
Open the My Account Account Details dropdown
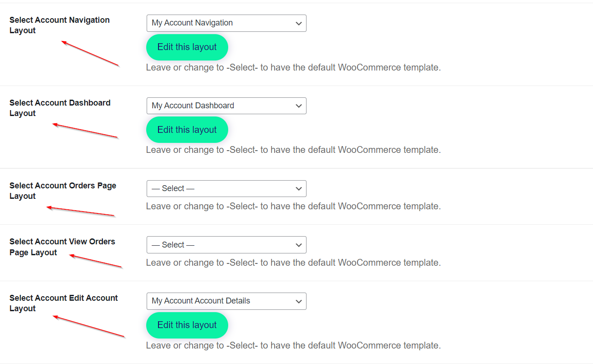click(x=226, y=301)
